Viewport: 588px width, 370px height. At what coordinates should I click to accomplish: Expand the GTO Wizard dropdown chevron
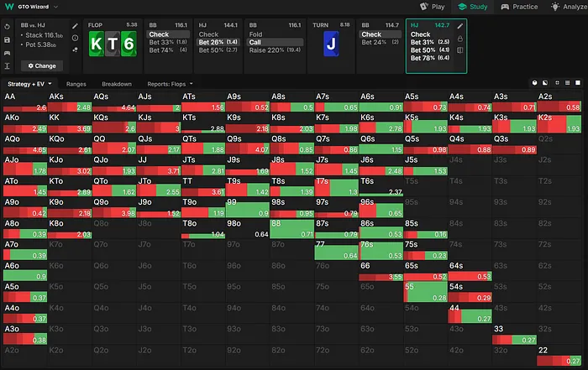tap(57, 7)
